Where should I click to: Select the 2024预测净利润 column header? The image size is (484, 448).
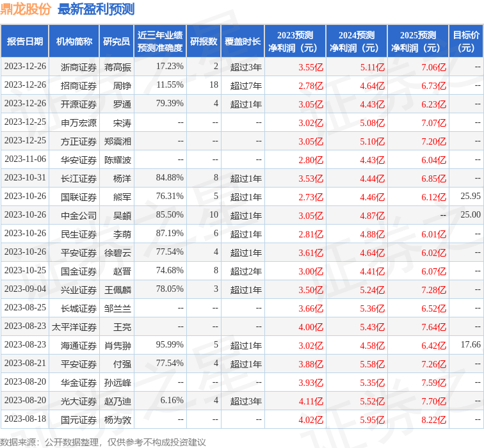tap(357, 42)
